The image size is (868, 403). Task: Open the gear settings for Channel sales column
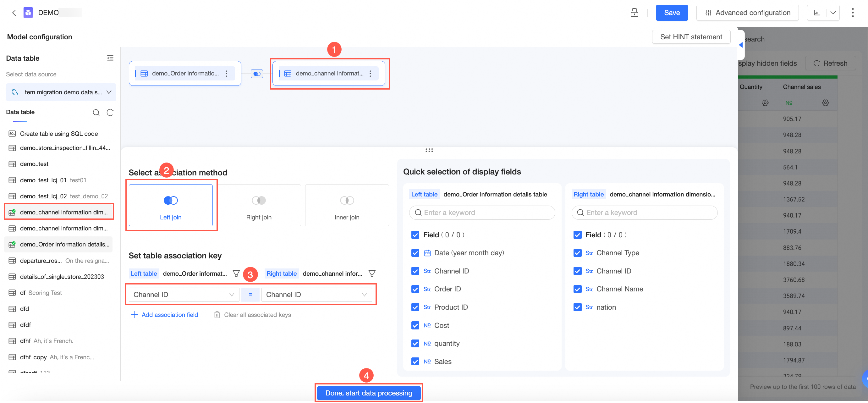[825, 103]
